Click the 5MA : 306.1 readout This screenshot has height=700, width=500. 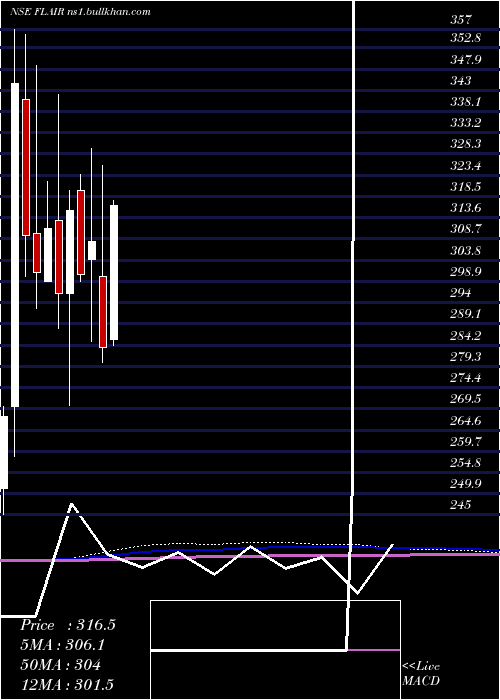65,645
